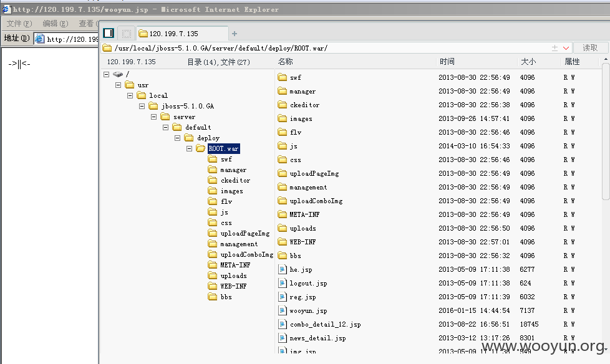This screenshot has width=610, height=364.
Task: Click swf folder icon in file list
Action: tap(283, 77)
